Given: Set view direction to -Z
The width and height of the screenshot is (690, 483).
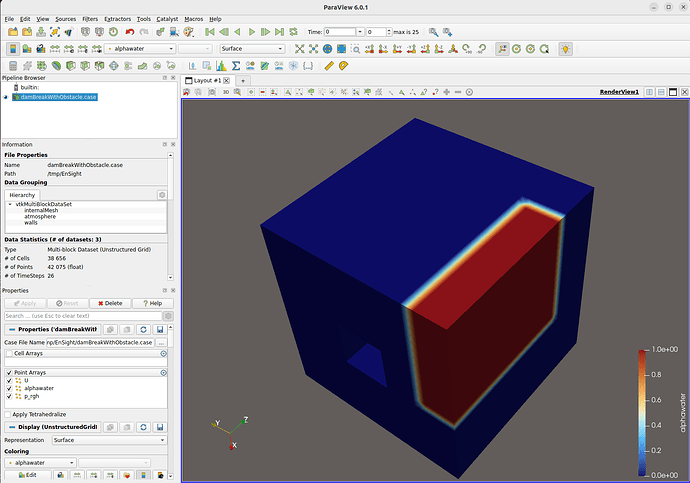Looking at the screenshot, I should pyautogui.click(x=439, y=49).
